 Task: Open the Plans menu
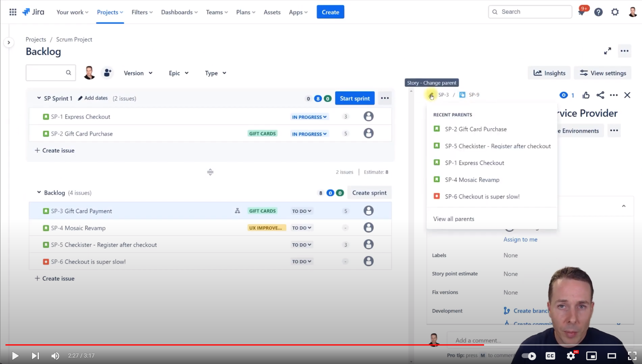coord(246,12)
